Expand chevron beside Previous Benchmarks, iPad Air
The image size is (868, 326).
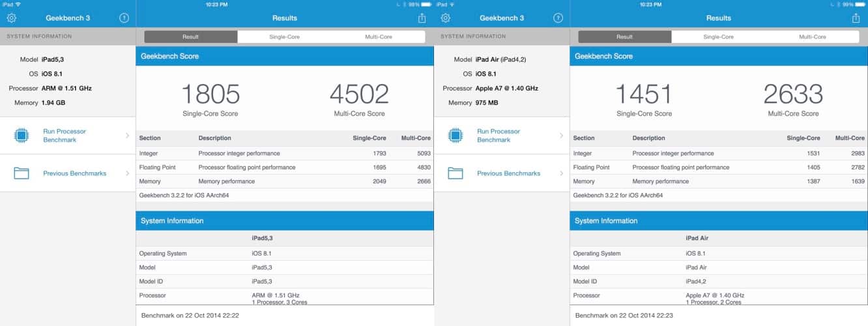coord(561,173)
